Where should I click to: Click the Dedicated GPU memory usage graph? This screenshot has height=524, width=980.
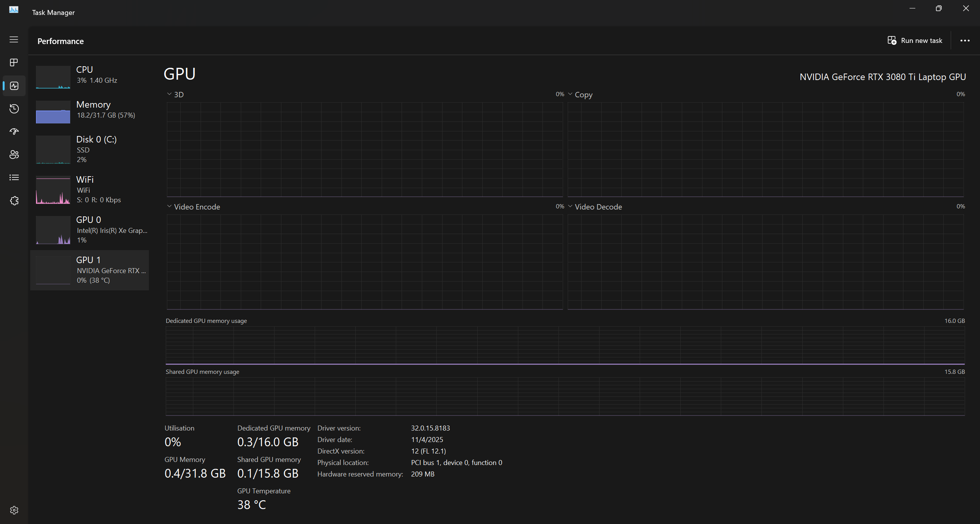coord(565,345)
